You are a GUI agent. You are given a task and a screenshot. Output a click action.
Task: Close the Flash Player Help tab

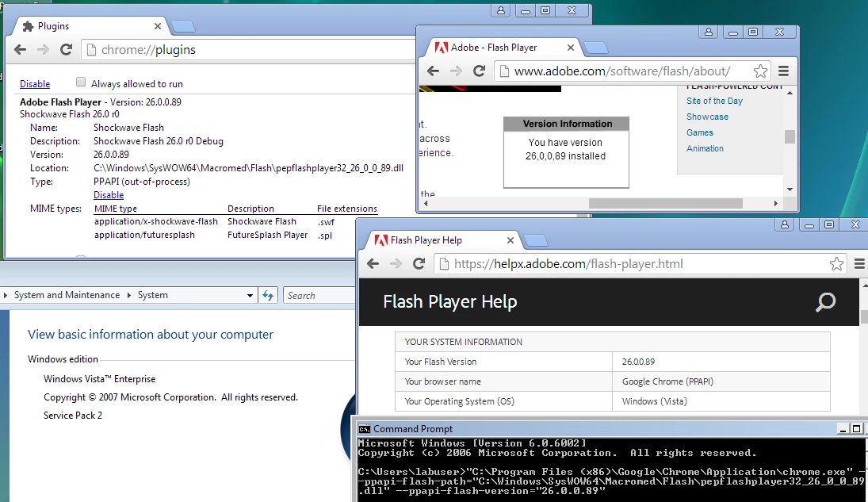[510, 240]
